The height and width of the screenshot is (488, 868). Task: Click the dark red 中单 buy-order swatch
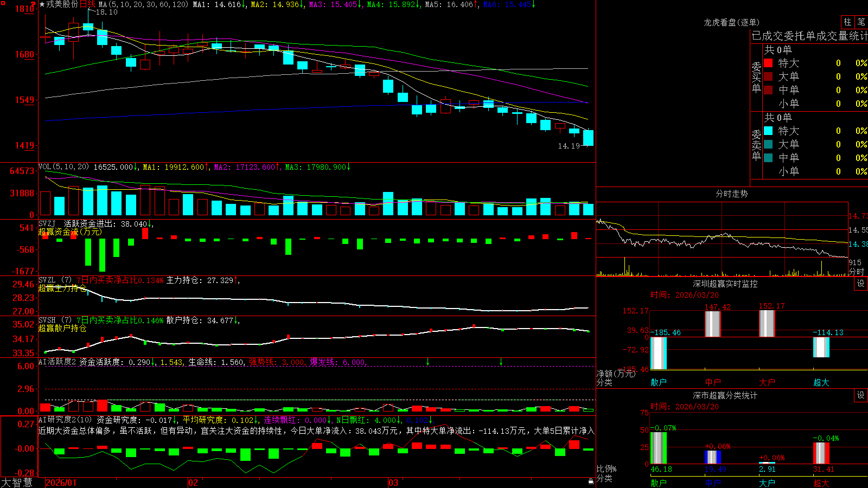768,89
